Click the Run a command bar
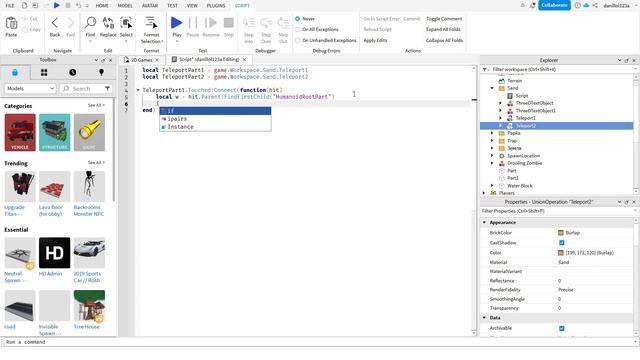 318,342
